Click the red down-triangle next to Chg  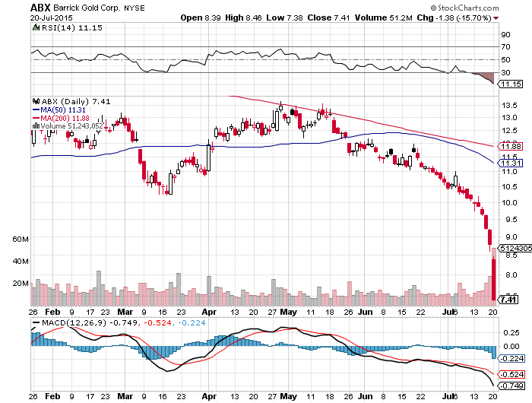(x=496, y=18)
